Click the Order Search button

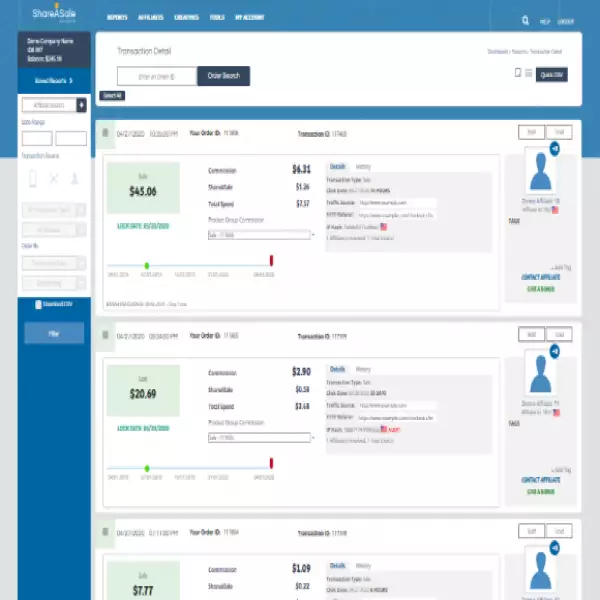click(223, 75)
